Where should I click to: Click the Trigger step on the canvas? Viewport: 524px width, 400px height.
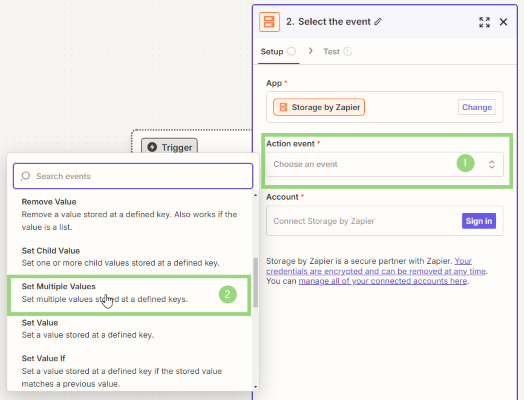169,146
